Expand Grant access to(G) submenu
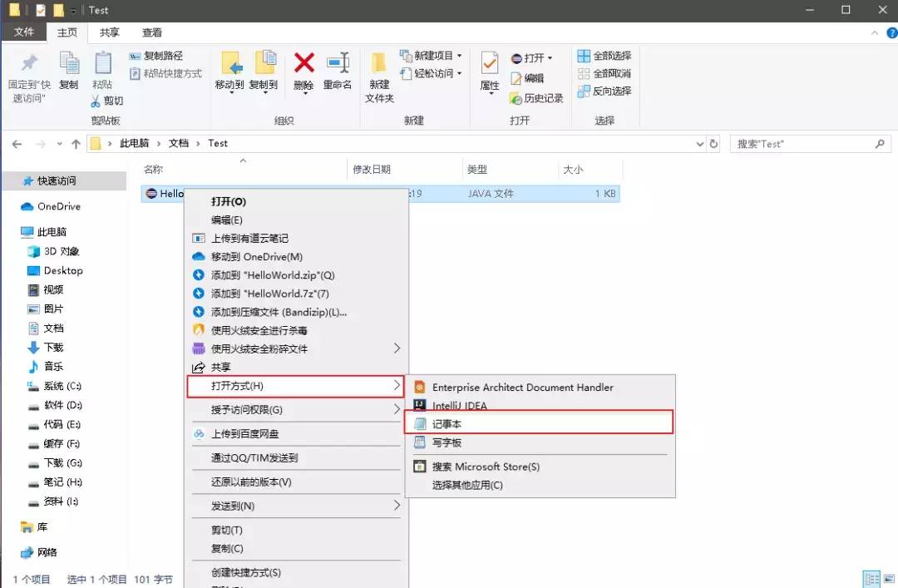The height and width of the screenshot is (588, 898). pos(295,410)
